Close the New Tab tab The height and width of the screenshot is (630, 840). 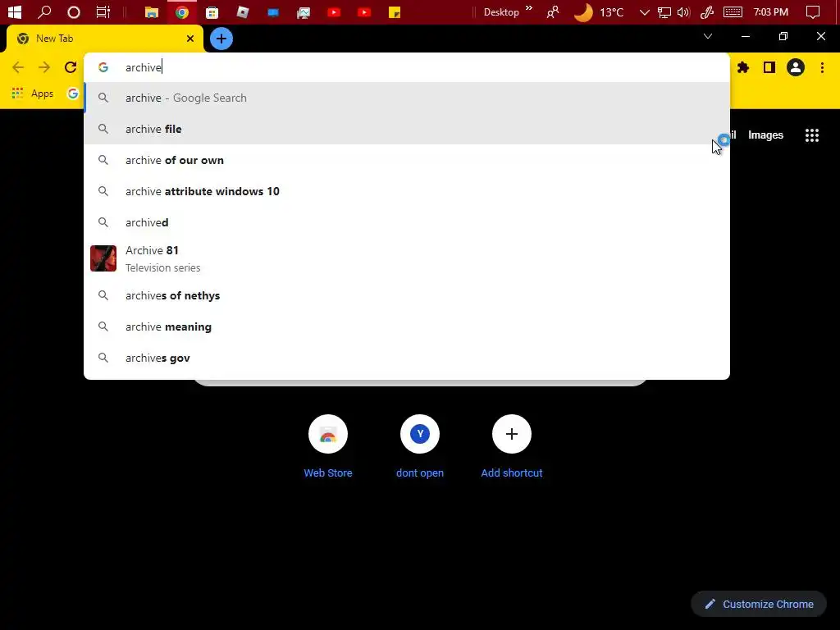tap(190, 39)
